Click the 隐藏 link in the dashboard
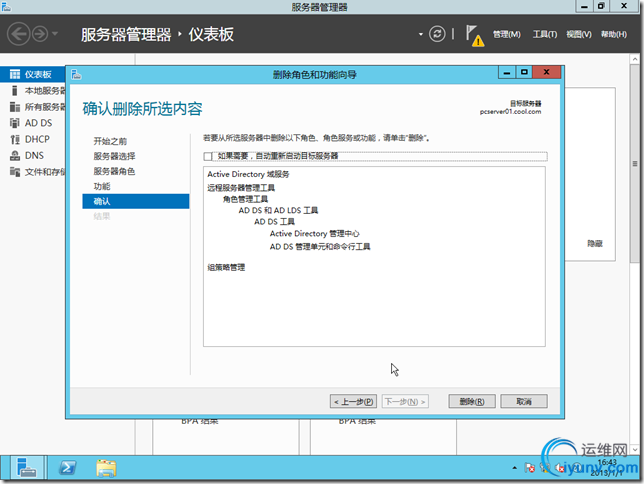Viewport: 644px width, 484px height. (595, 244)
